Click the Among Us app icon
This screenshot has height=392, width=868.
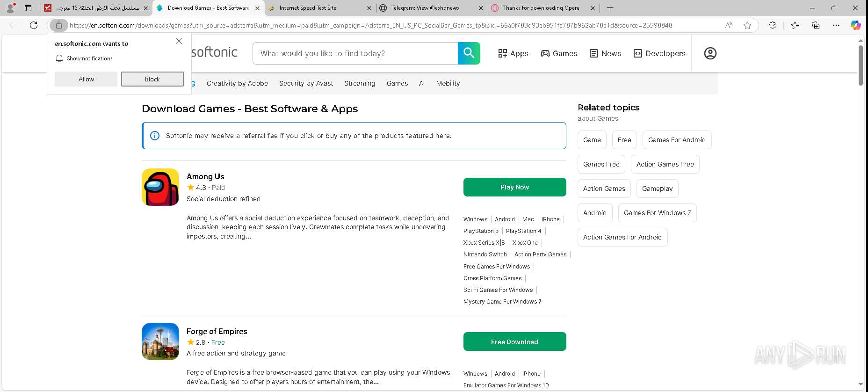click(160, 187)
